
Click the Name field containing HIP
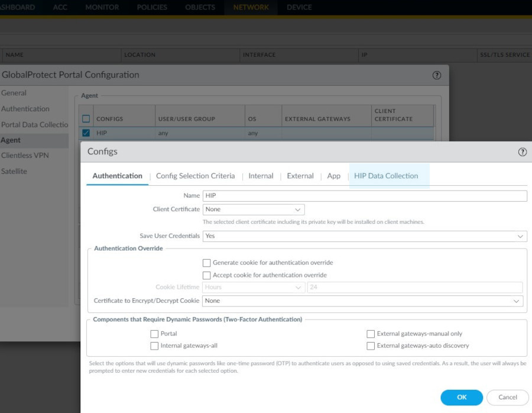pos(365,196)
